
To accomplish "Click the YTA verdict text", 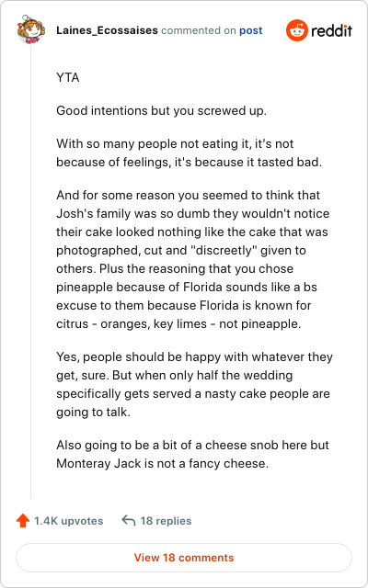I will click(x=68, y=78).
